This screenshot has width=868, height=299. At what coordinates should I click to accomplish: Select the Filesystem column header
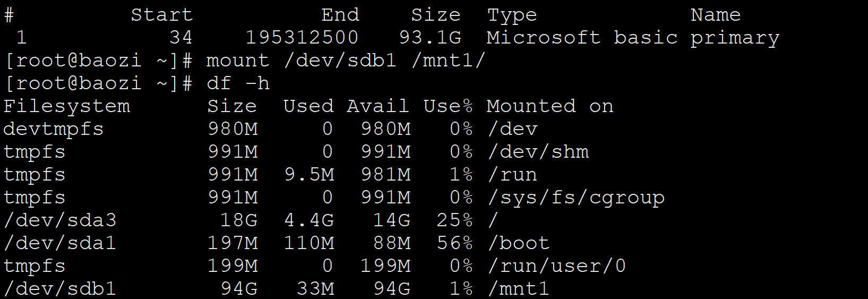click(x=67, y=106)
